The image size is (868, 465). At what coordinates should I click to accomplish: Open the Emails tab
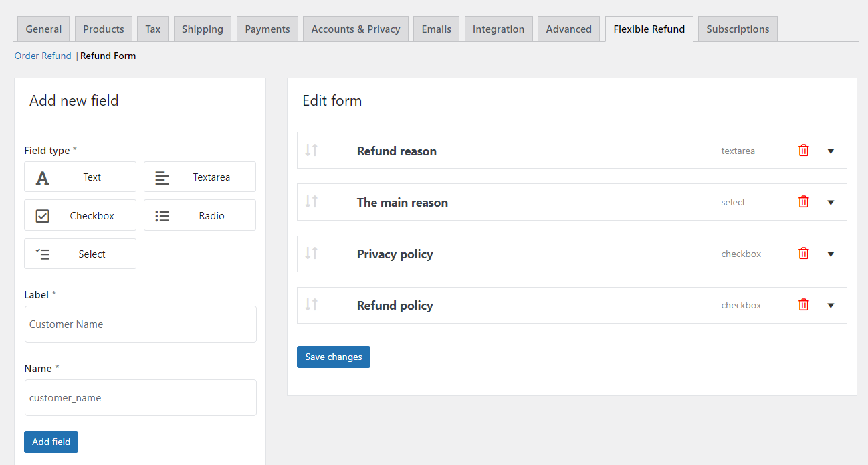pos(437,29)
